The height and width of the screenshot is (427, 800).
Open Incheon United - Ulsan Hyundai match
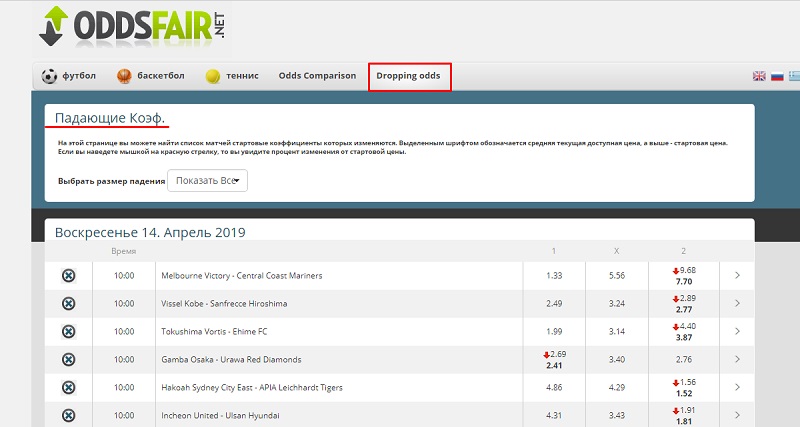coord(220,416)
